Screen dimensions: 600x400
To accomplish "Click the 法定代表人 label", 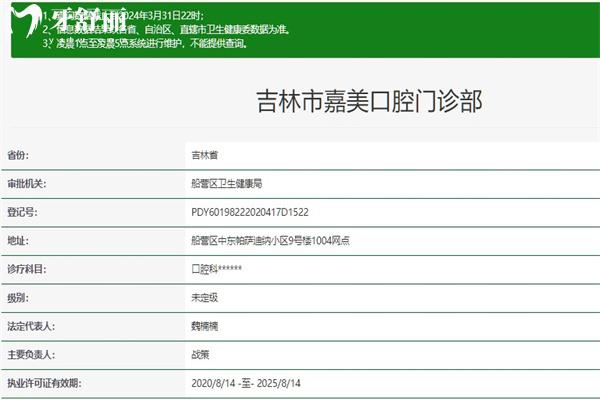I will pos(31,326).
